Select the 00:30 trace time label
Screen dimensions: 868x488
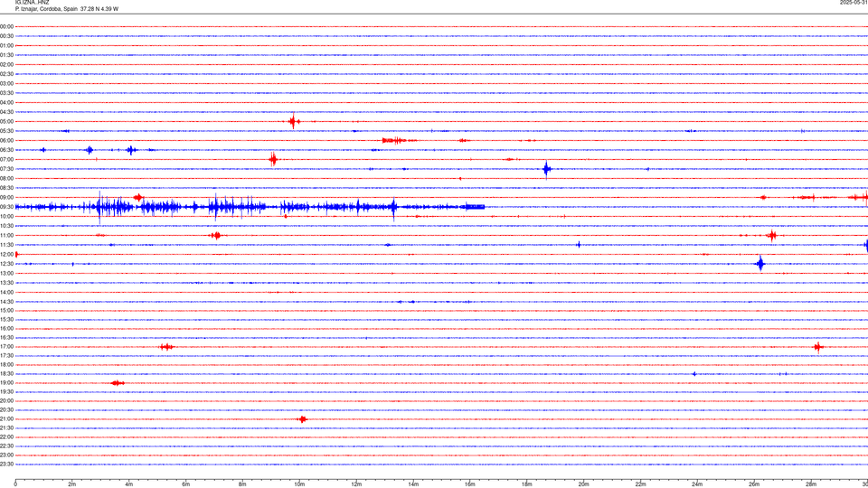[x=6, y=36]
